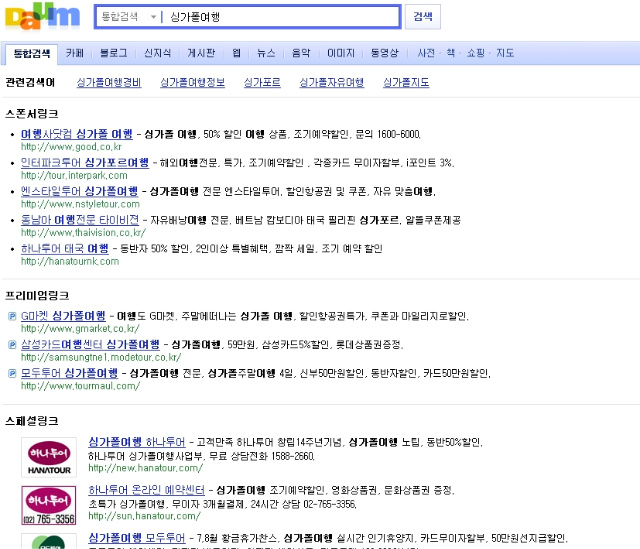Switch to the 카페 tab
The image size is (640, 549).
pyautogui.click(x=75, y=53)
